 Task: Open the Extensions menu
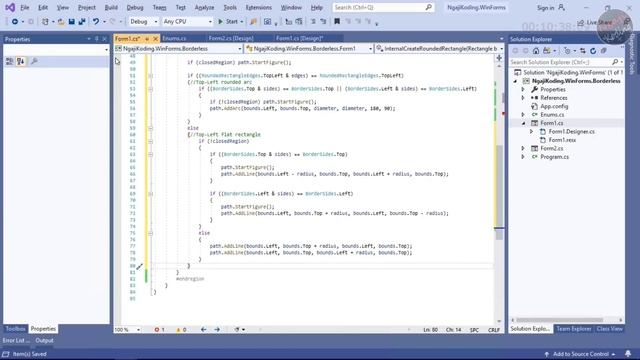click(258, 7)
